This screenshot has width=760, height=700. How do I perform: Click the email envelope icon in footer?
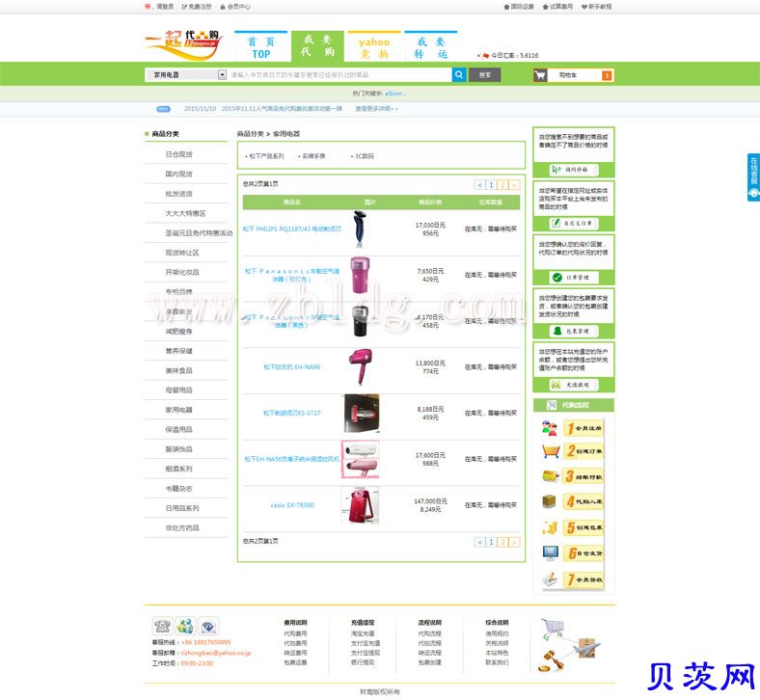click(208, 626)
